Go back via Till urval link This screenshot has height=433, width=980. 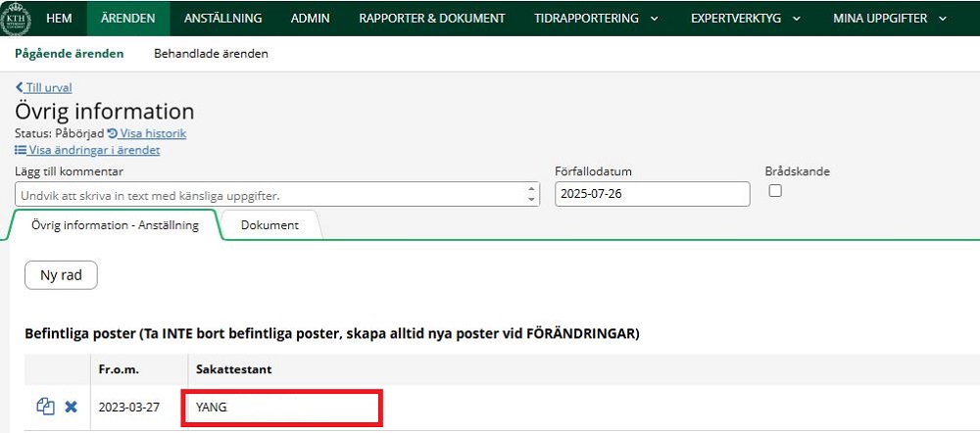click(44, 87)
